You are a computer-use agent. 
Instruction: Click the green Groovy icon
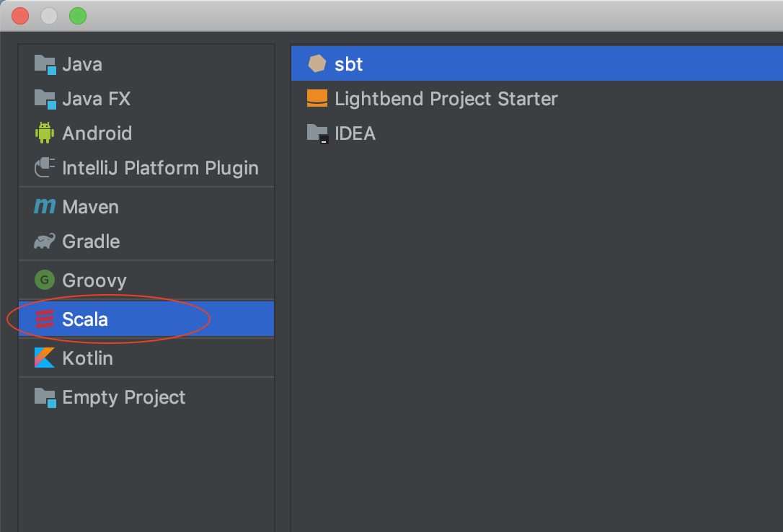pyautogui.click(x=45, y=280)
